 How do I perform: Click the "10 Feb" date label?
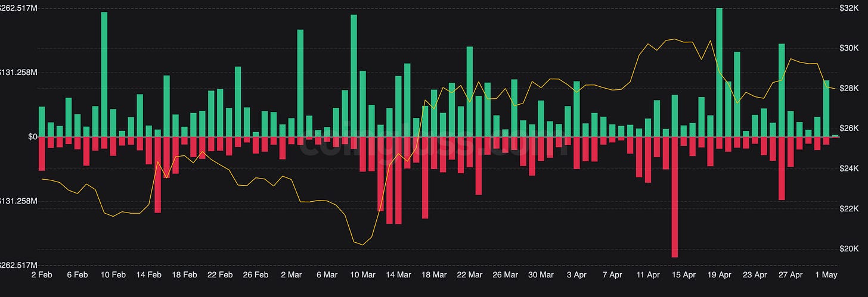[x=113, y=275]
